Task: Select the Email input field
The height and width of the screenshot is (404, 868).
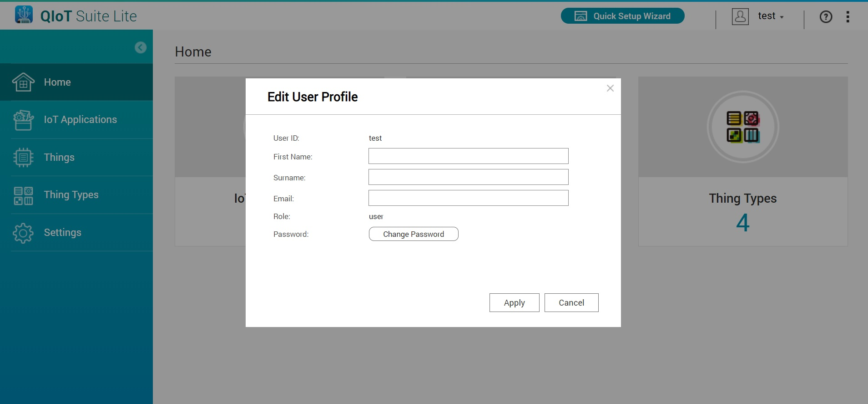Action: tap(468, 198)
